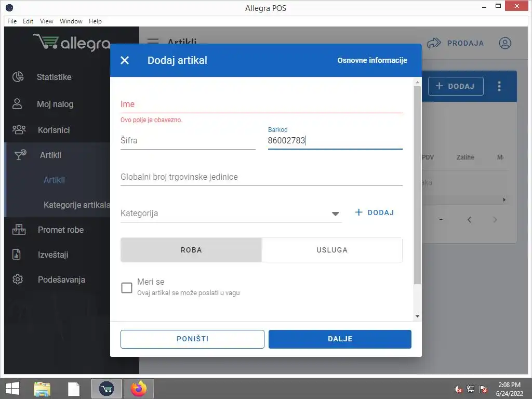Open Moj nalog label in sidebar
This screenshot has height=399, width=532.
55,104
